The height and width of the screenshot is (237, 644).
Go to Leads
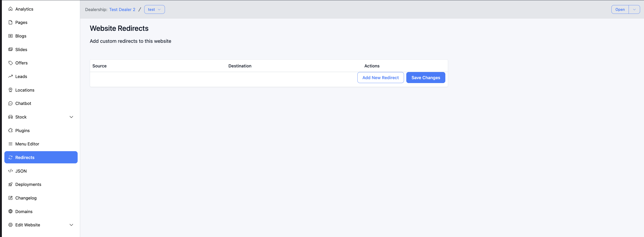pyautogui.click(x=41, y=76)
